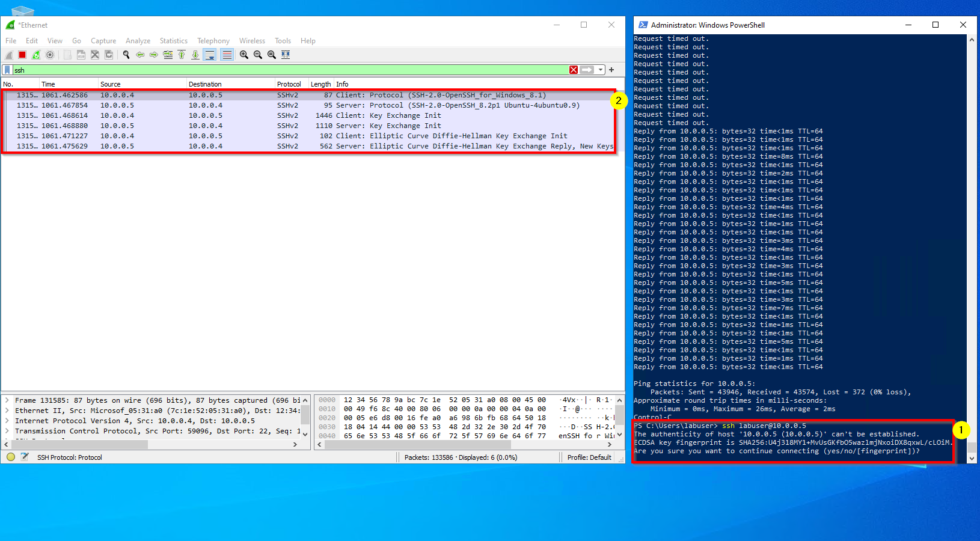Add a filter button with plus
The image size is (980, 541).
coord(611,70)
